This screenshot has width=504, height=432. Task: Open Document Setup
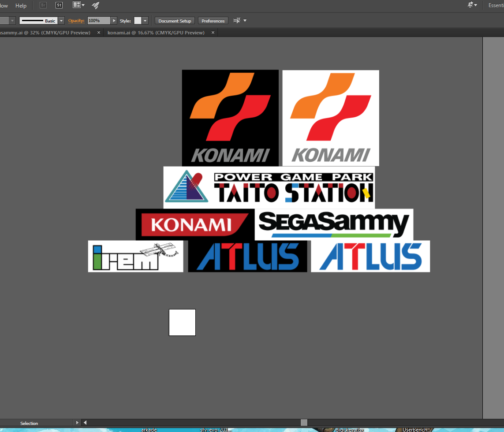pos(175,21)
